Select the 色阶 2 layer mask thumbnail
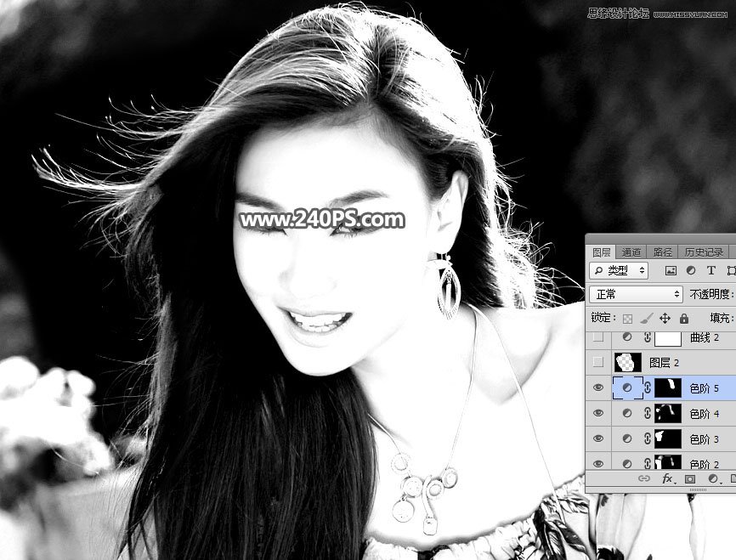736x560 pixels. tap(668, 462)
